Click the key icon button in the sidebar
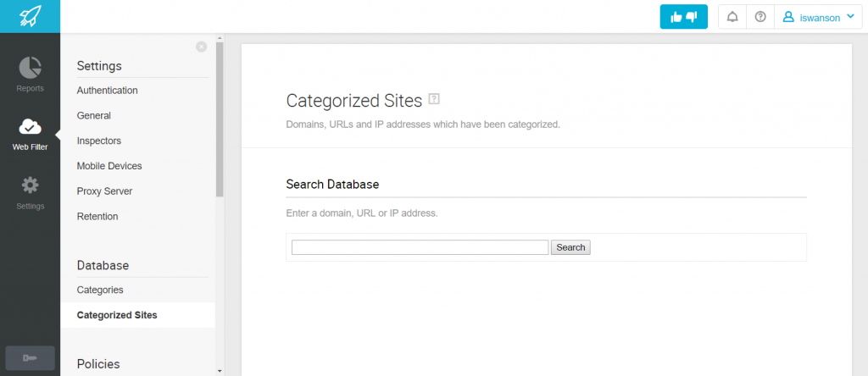The image size is (868, 376). (x=30, y=357)
